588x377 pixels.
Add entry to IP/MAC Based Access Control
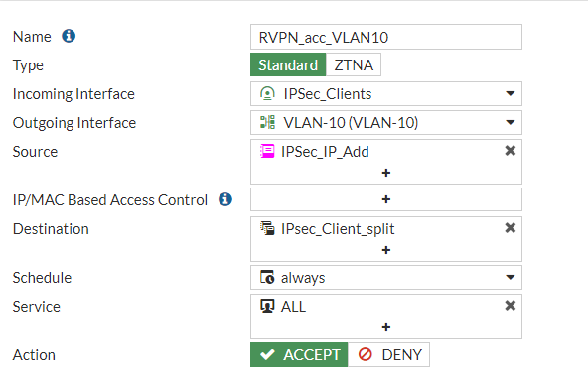click(x=385, y=199)
